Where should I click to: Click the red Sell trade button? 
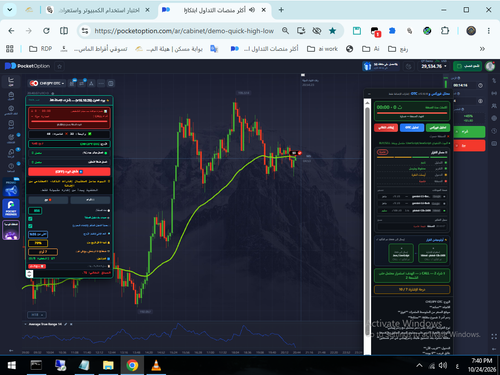coord(469,146)
